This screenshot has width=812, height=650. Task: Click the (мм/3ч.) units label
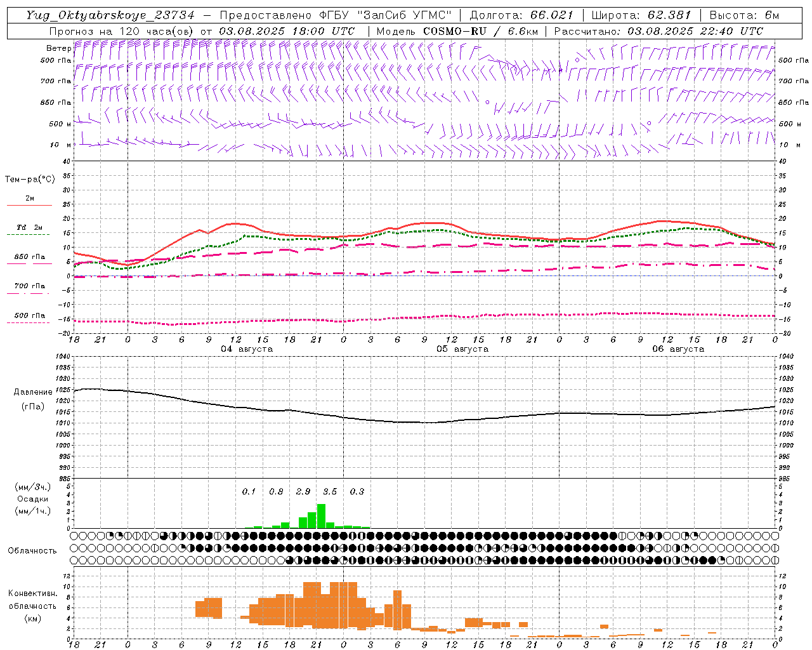point(33,487)
